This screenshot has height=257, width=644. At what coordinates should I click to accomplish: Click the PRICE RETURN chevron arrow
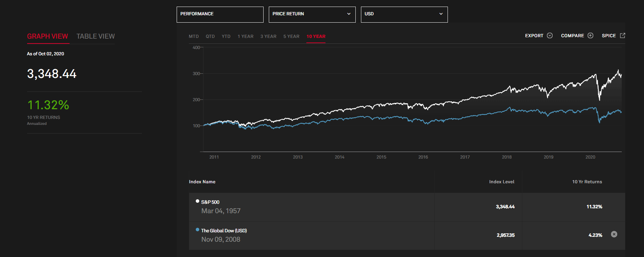pos(349,14)
